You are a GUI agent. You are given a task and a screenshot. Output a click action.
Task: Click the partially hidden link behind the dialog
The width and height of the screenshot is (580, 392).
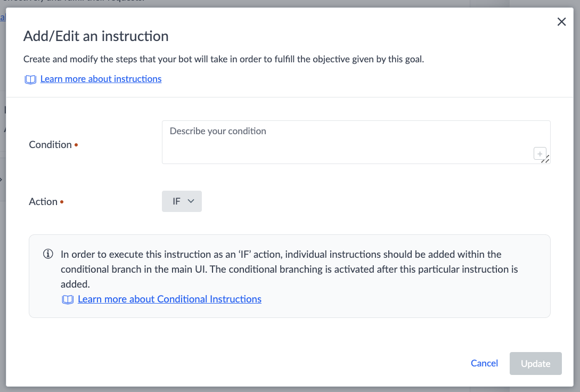3,17
